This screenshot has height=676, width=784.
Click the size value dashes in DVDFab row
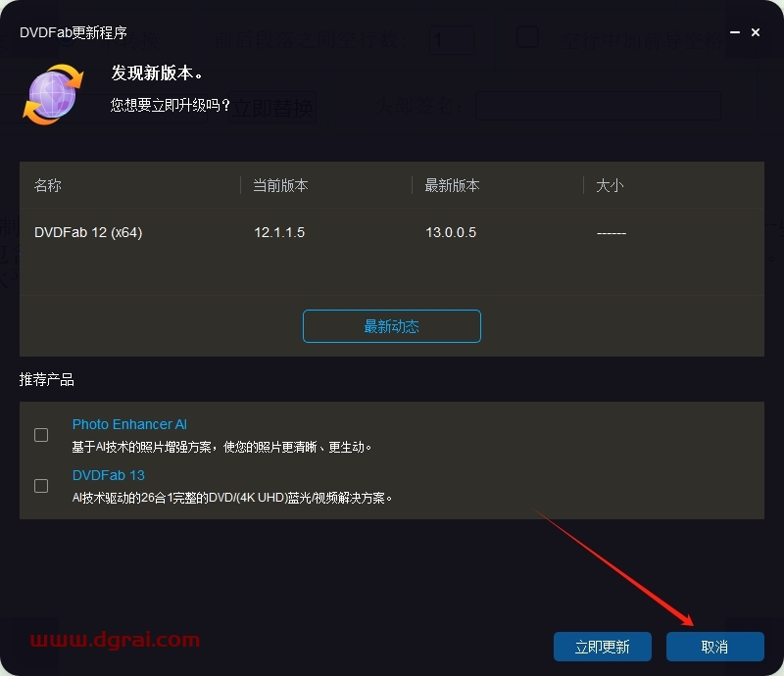pos(612,233)
